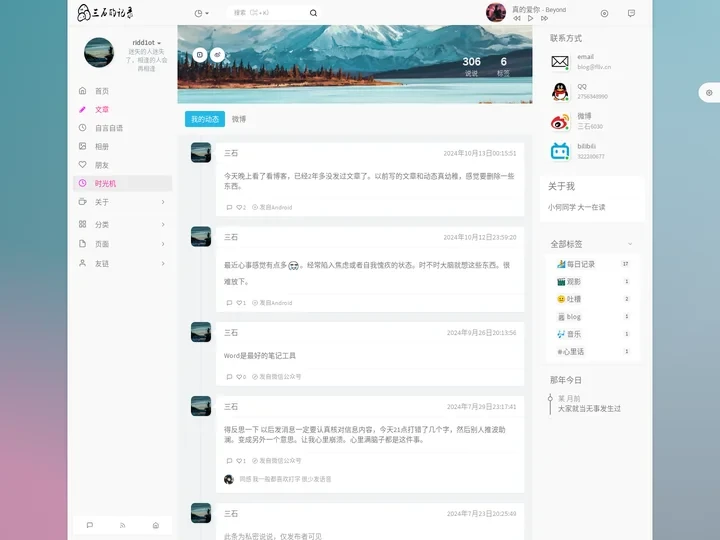Comment on the Word是最好的笔记工具 post
Viewport: 720px width, 540px height.
coord(229,377)
